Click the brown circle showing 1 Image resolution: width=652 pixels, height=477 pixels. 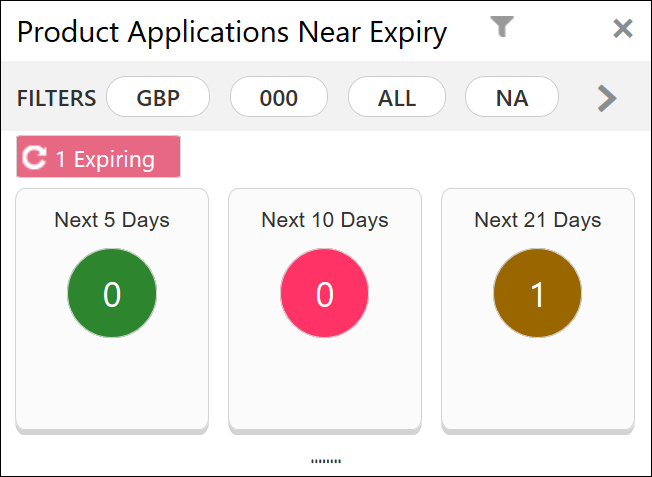pos(538,293)
